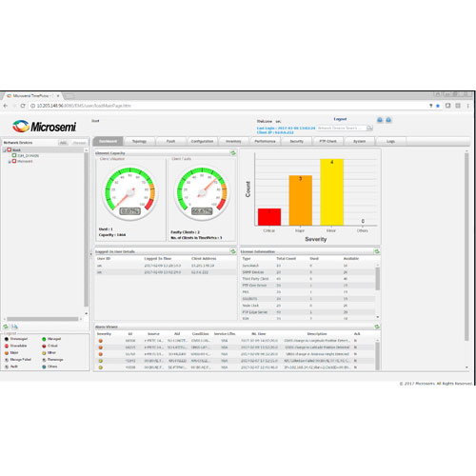Click the Microsemi logo
This screenshot has width=476, height=476.
point(45,127)
